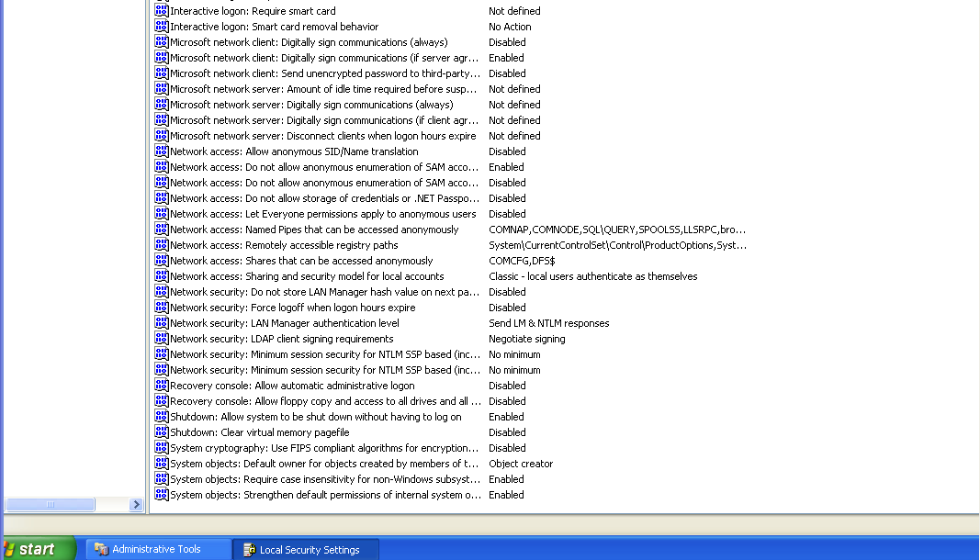Click icon for LAN Manager authentication level

162,323
